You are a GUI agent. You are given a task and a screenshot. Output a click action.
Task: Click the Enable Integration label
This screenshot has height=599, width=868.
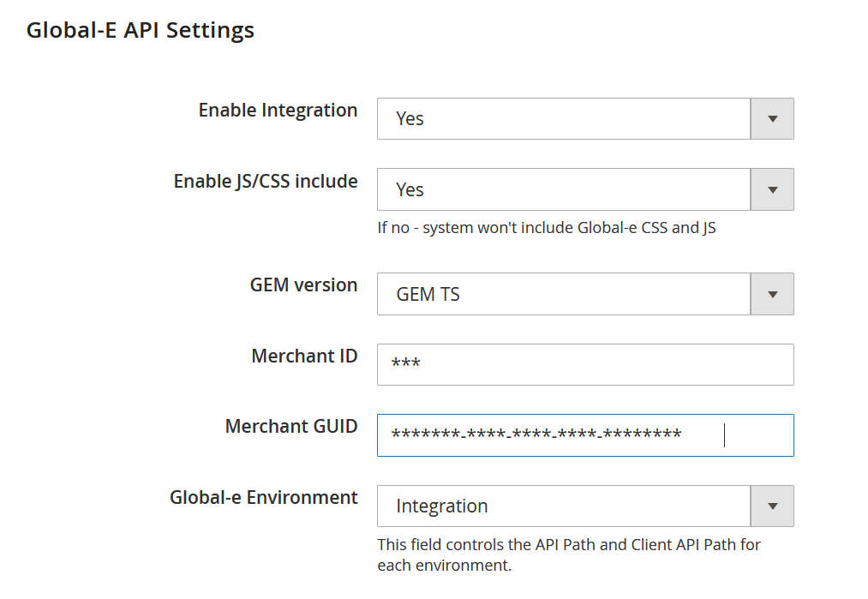(x=278, y=111)
